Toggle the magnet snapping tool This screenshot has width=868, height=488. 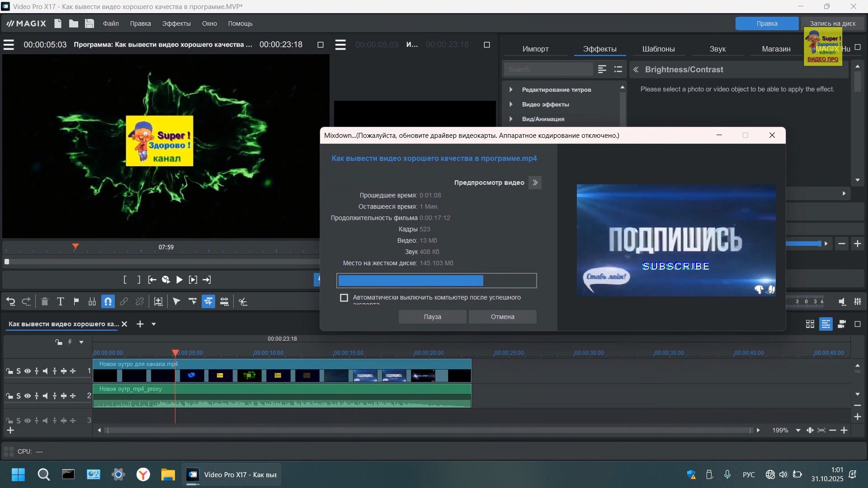tap(108, 302)
